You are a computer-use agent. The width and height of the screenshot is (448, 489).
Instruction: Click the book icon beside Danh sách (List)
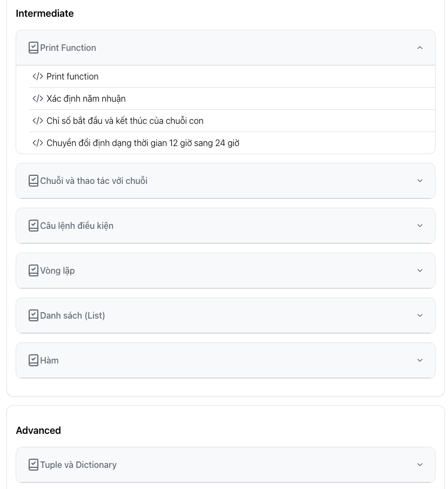tap(34, 315)
